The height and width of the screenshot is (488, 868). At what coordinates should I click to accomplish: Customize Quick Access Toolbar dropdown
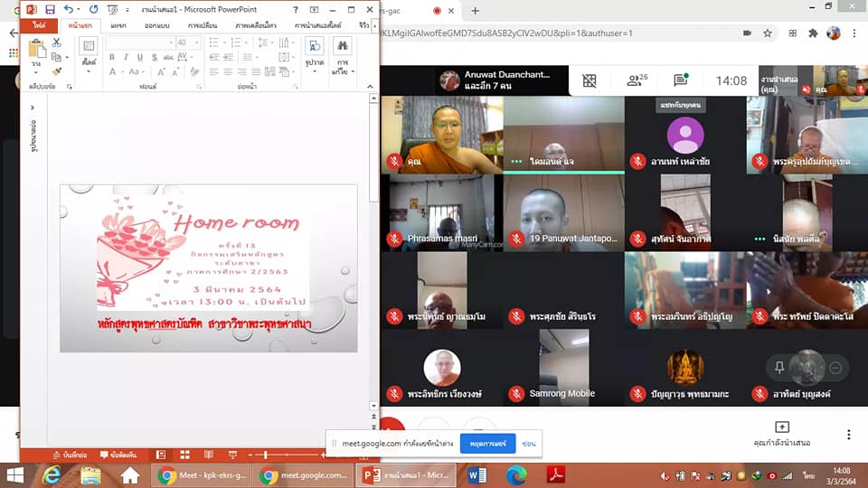point(127,9)
